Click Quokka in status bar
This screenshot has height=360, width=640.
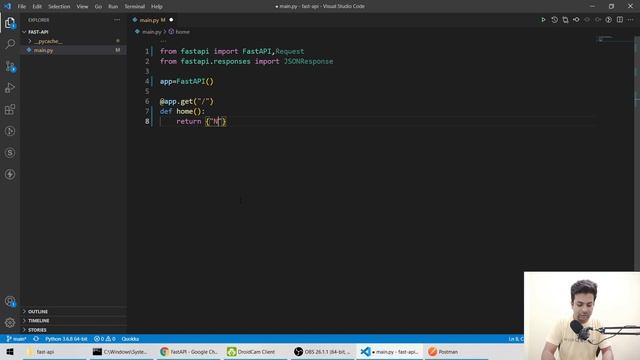click(x=130, y=339)
